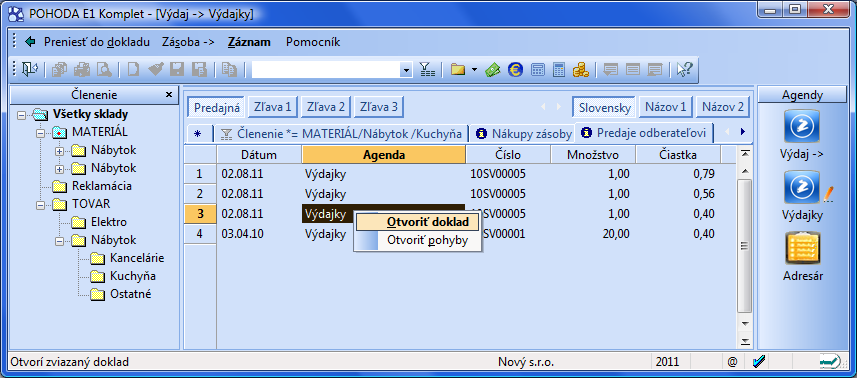Select Elektro folder in tree
Screen dimensions: 857x378
[109, 222]
